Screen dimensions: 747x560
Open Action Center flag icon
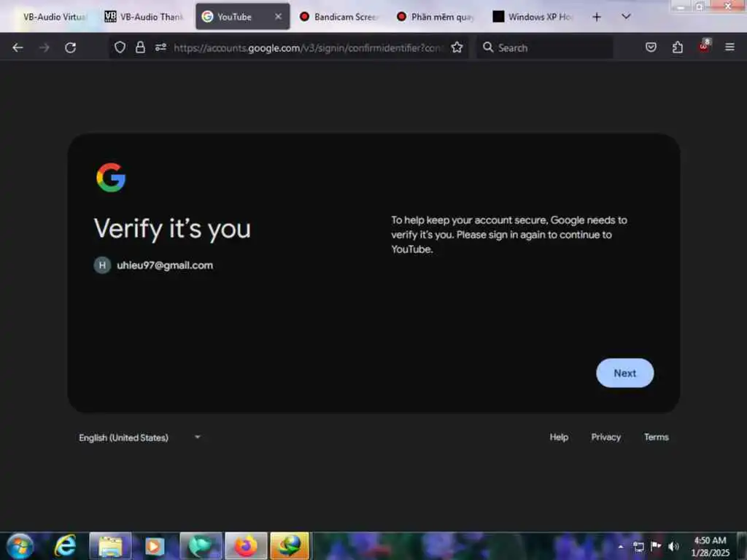(656, 545)
